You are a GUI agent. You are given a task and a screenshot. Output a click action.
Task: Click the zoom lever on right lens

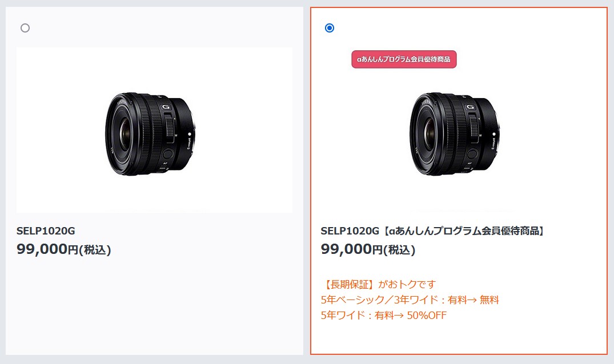tap(474, 127)
